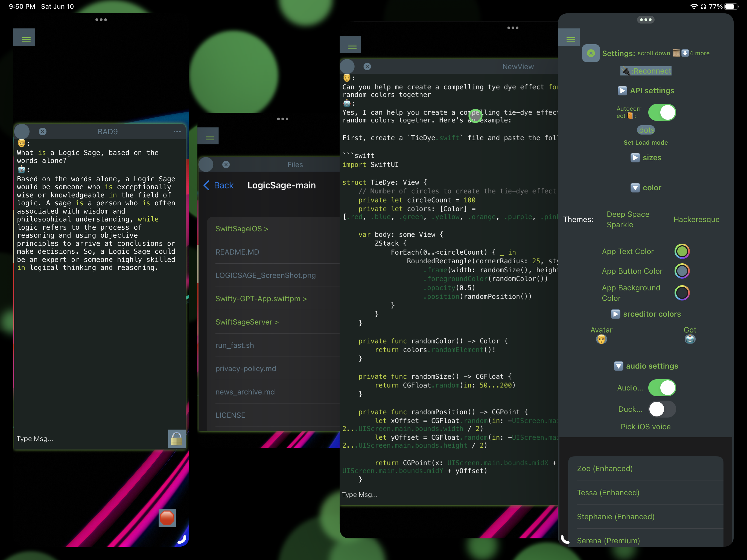Open multitasking dots above the NewView app

513,28
